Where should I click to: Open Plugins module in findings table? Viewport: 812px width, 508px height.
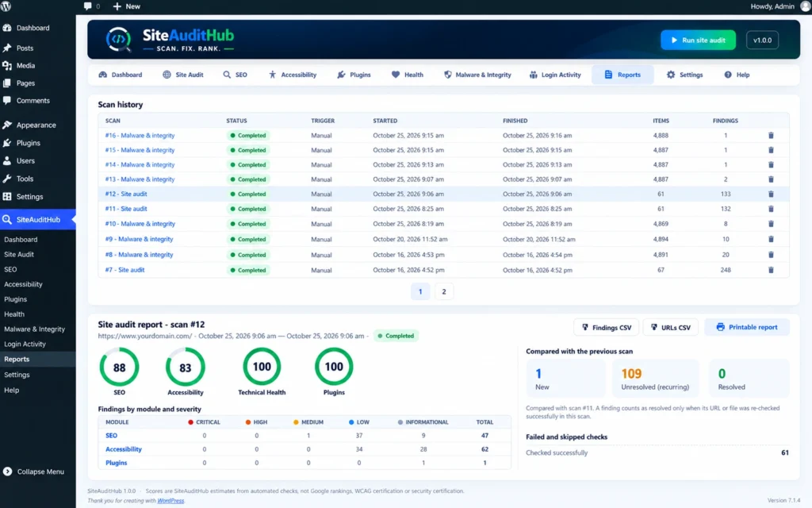[116, 463]
